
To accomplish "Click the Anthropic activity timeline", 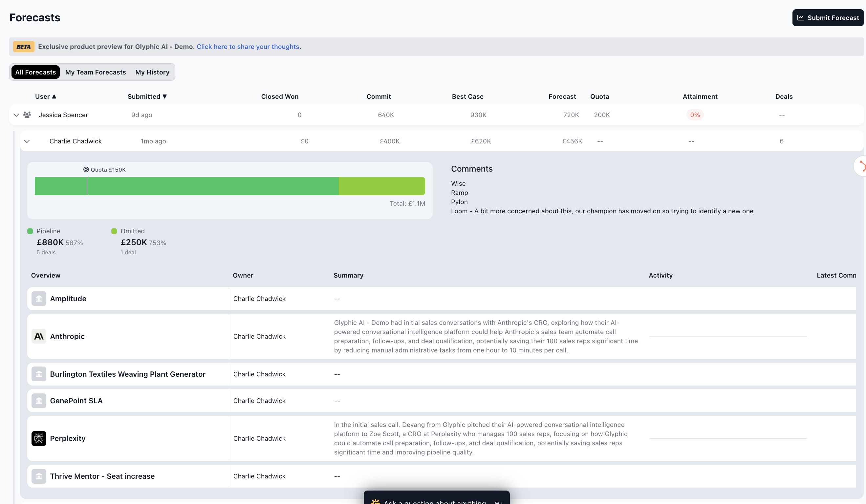I will pyautogui.click(x=728, y=336).
